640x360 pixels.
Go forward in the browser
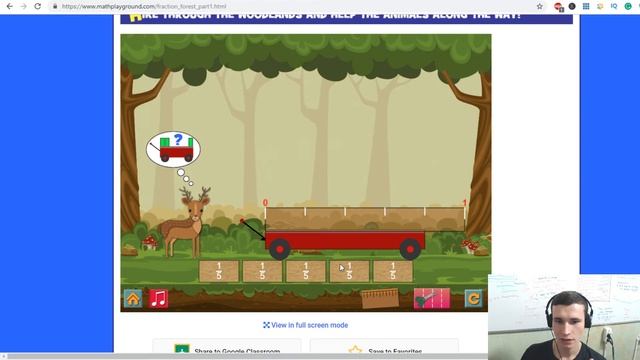click(24, 6)
